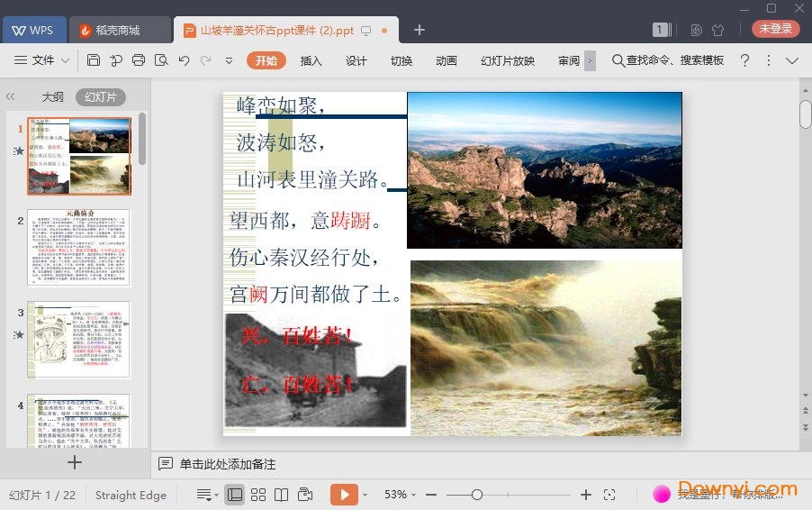The height and width of the screenshot is (510, 812).
Task: Click the circular icon beside the shirt icon
Action: pos(697,30)
